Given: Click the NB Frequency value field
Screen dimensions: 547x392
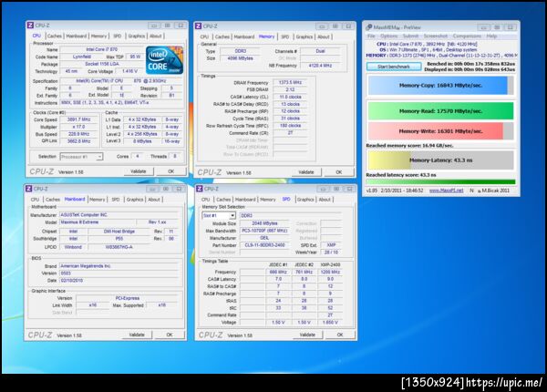Looking at the screenshot, I should click(x=320, y=66).
